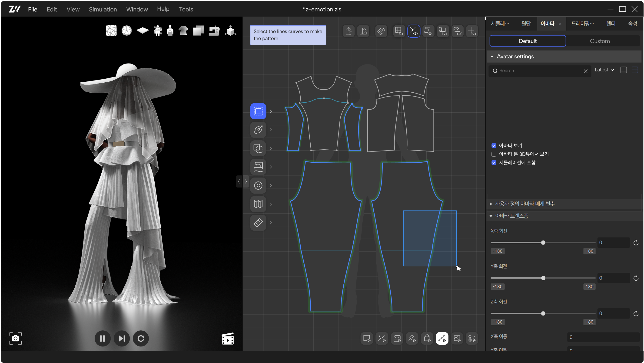Uncheck the 아바타 보기 checkbox
The height and width of the screenshot is (363, 644).
coord(494,146)
